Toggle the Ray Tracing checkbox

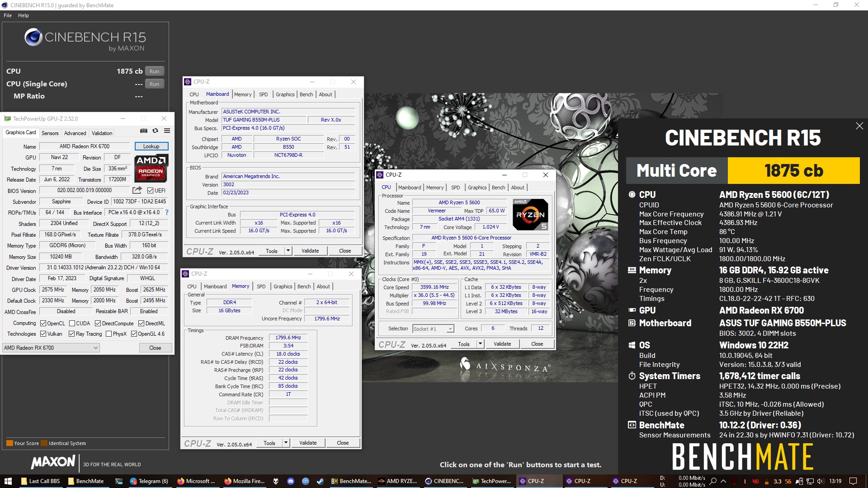tap(72, 334)
